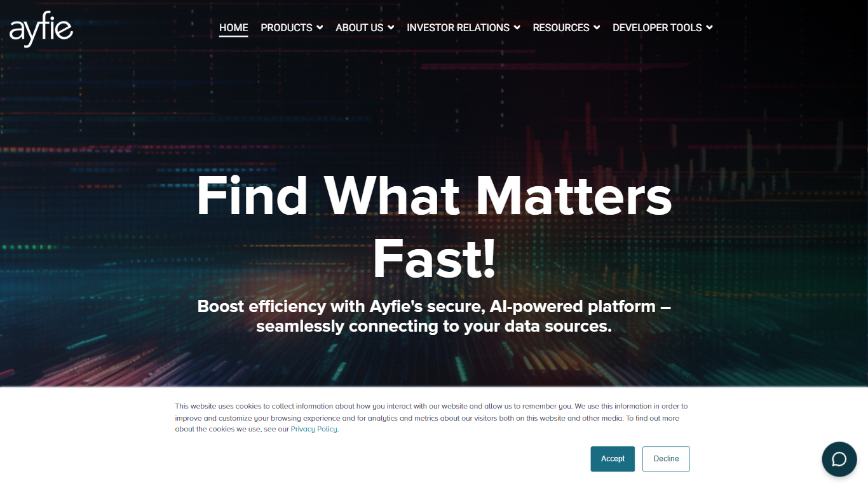Viewport: 868px width, 488px height.
Task: Accept the cookies
Action: coord(613,459)
